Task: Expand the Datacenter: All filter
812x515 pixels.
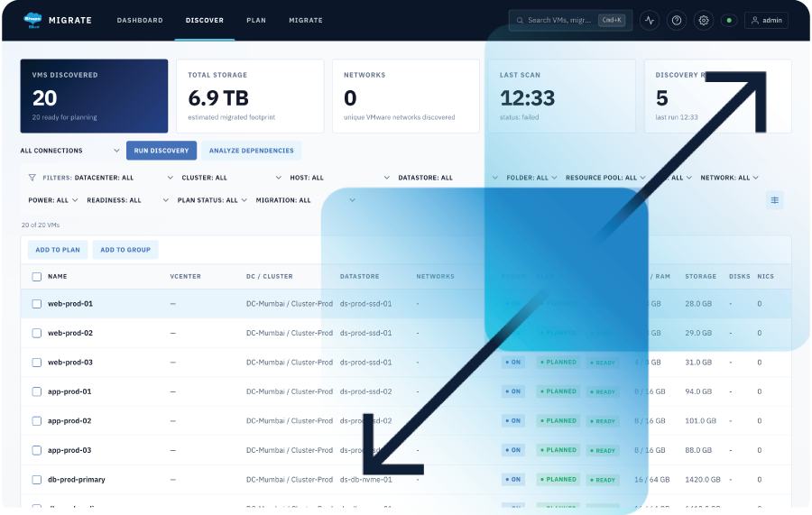Action: 124,178
